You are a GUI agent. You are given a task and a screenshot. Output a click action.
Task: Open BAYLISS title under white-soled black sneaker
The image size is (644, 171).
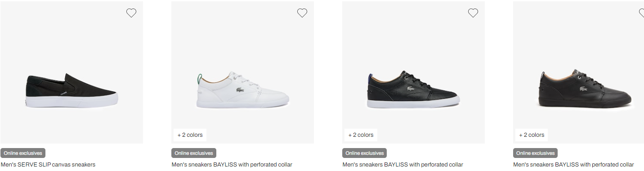point(402,165)
